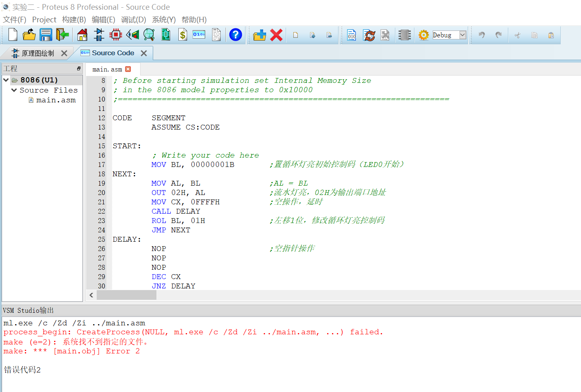Build project with the 010 page icon

[352, 35]
